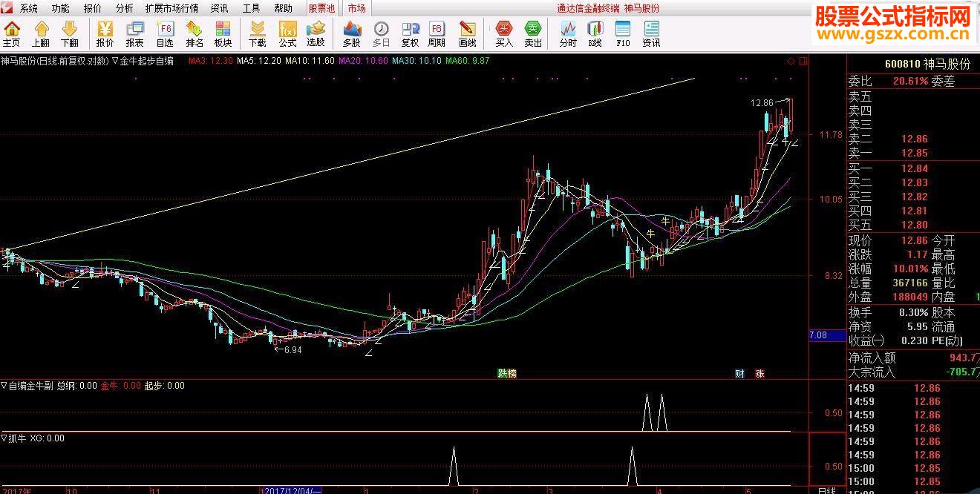Open the 排名 ranking icon

pos(195,34)
